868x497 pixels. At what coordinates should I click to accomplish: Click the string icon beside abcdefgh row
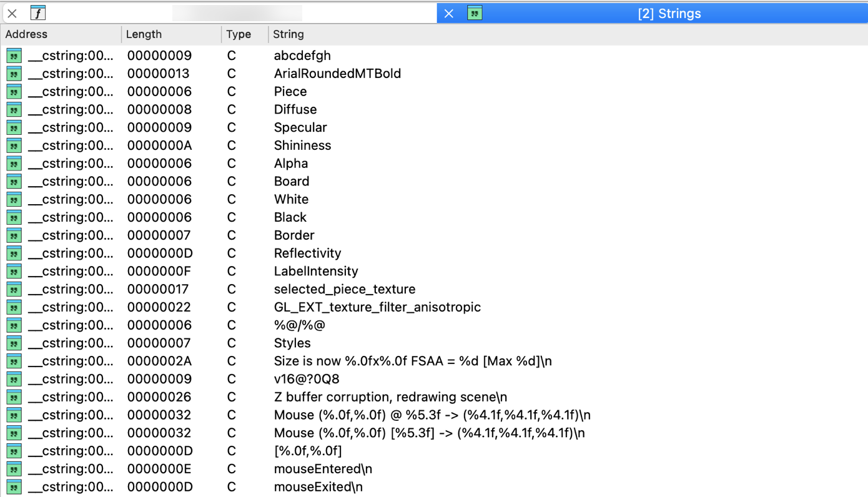(14, 56)
